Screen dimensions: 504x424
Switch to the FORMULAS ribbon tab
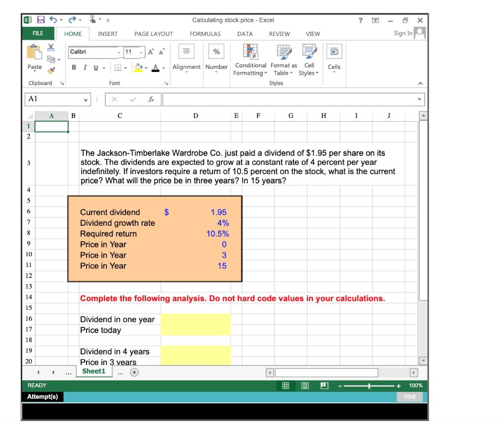[204, 33]
